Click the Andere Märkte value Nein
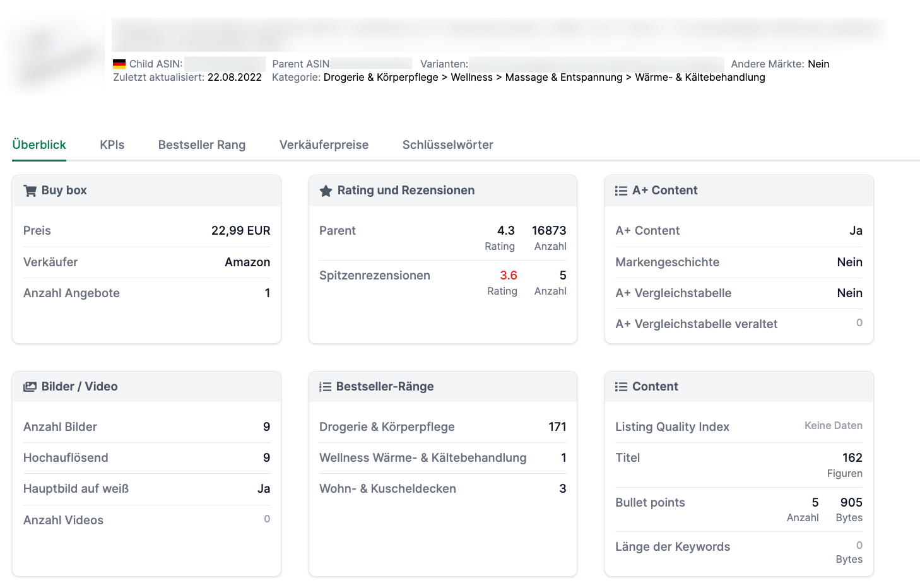Screen dimensions: 920x588 coord(818,64)
